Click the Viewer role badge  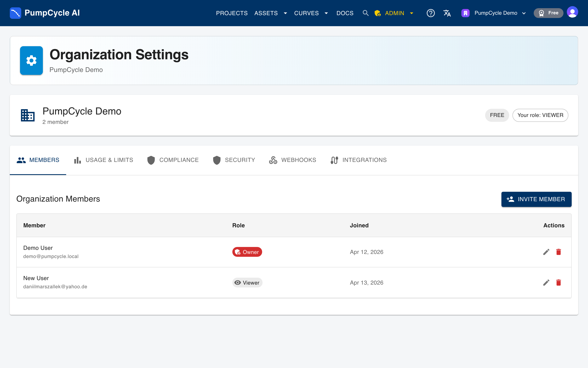tap(247, 283)
